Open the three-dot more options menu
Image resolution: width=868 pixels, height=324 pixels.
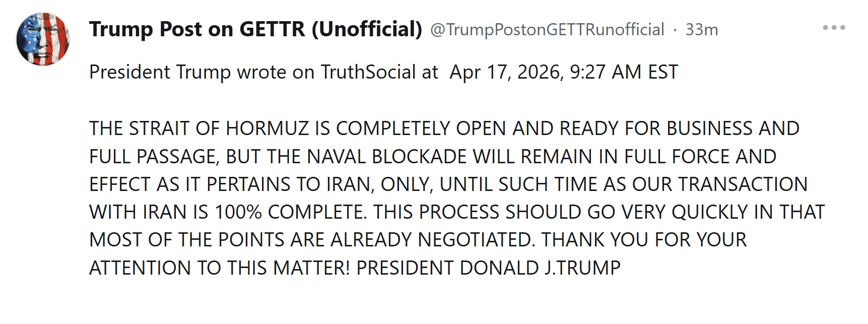834,28
